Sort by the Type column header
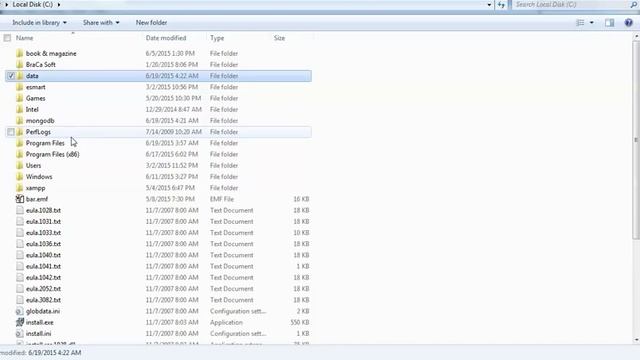The width and height of the screenshot is (640, 360). tap(217, 38)
